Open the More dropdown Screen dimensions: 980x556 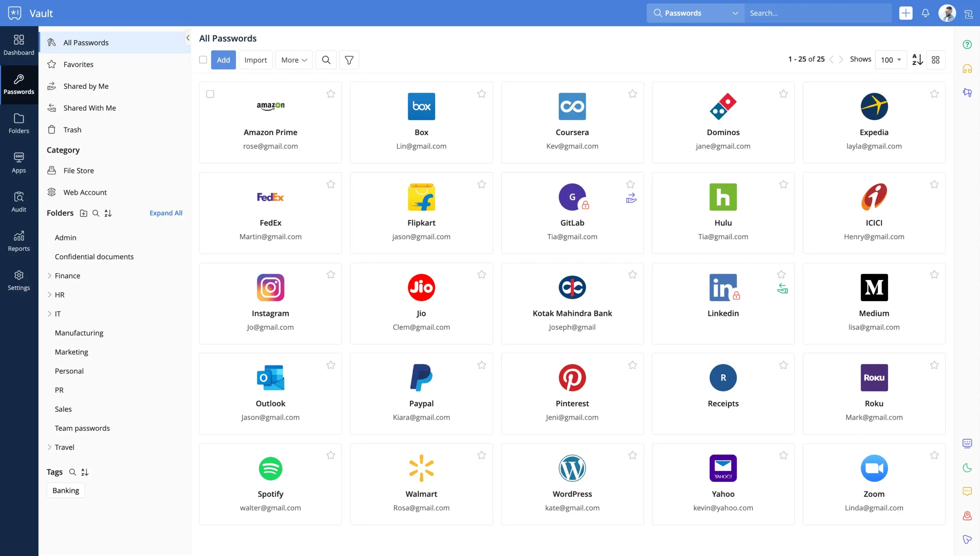coord(293,60)
